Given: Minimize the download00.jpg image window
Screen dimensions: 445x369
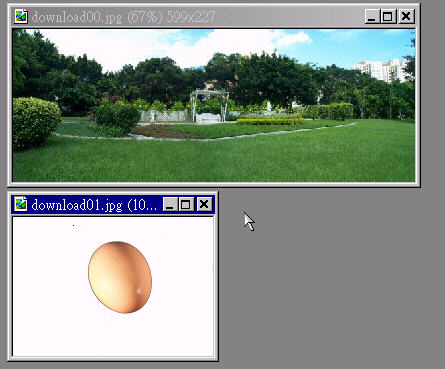Looking at the screenshot, I should click(372, 16).
